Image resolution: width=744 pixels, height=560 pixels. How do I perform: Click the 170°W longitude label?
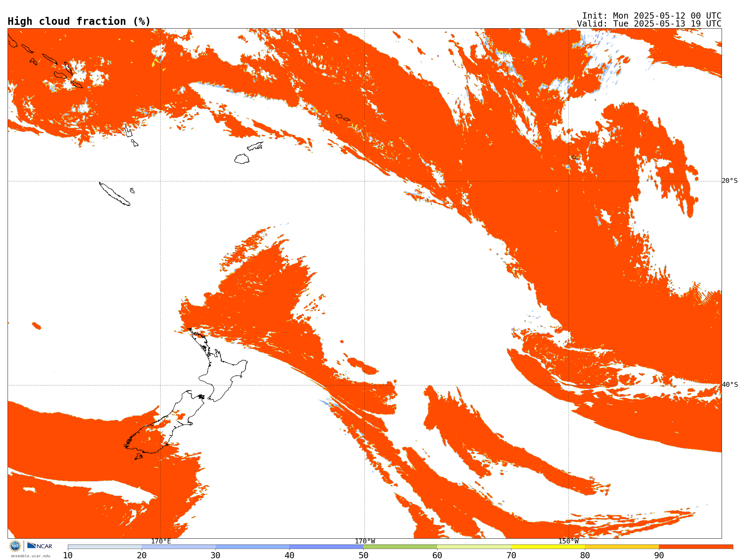tap(365, 541)
